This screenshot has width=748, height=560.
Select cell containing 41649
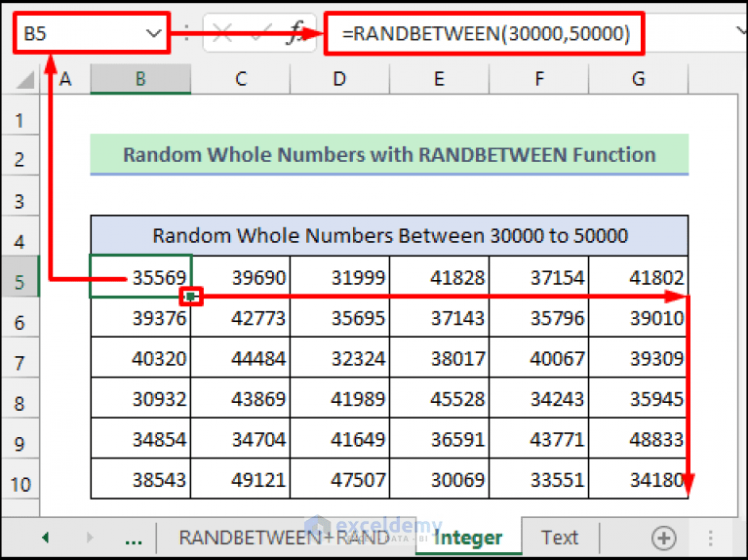(x=339, y=439)
